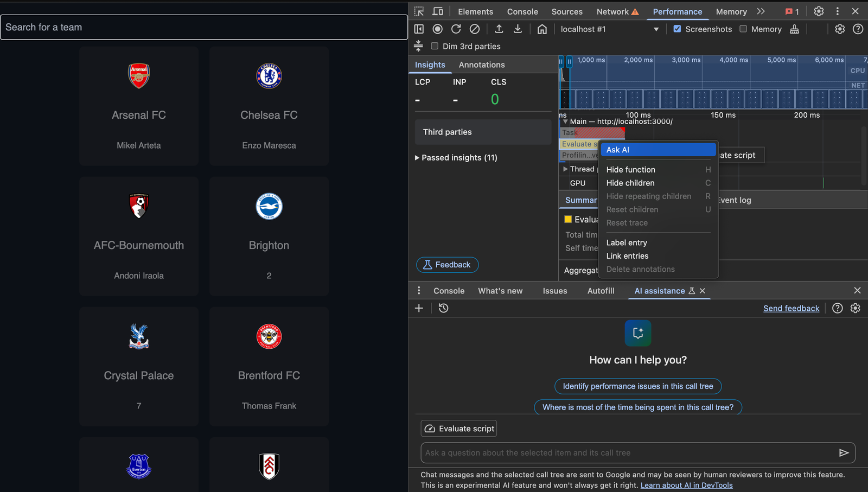Screen dimensions: 868x492
Task: Open the DevTools three-dot customize menu
Action: click(837, 11)
